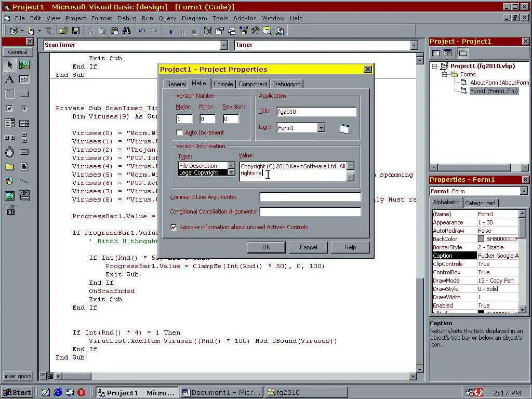Click the Undo toolbar icon
532x399 pixels.
point(142,31)
